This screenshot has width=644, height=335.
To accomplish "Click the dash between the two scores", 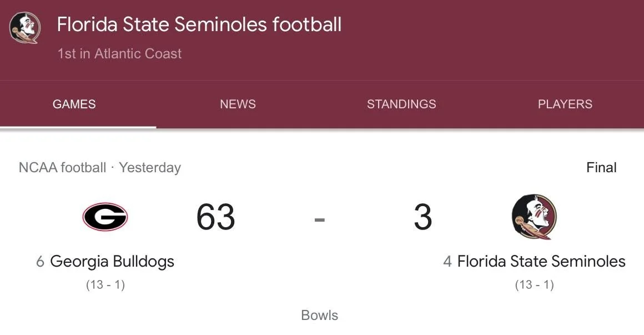I will click(x=319, y=219).
